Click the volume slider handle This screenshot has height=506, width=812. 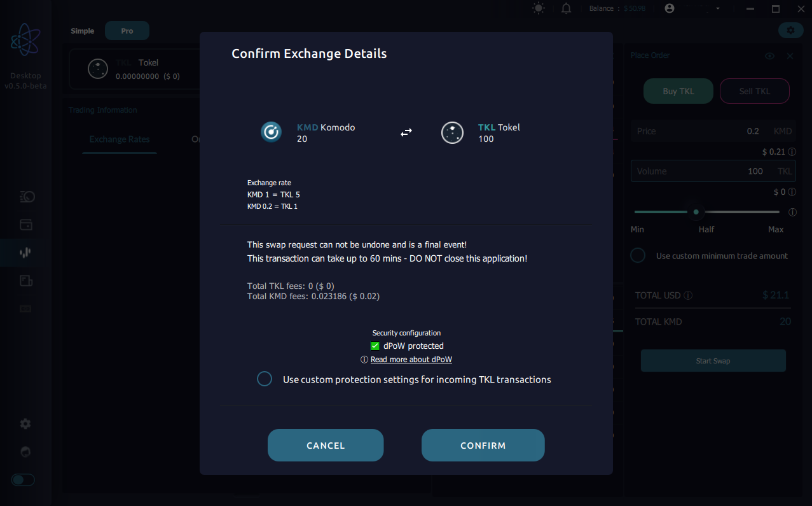(696, 212)
